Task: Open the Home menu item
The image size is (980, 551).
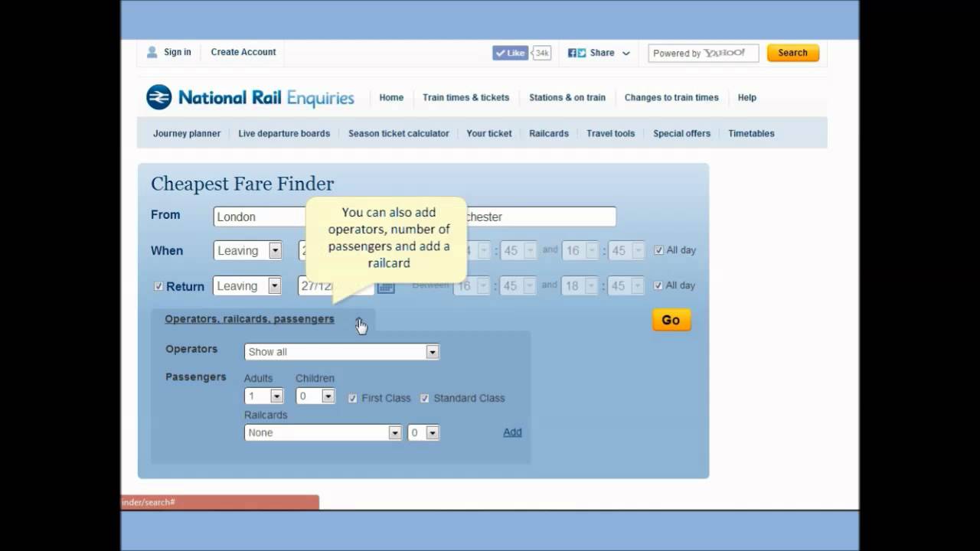Action: 391,97
